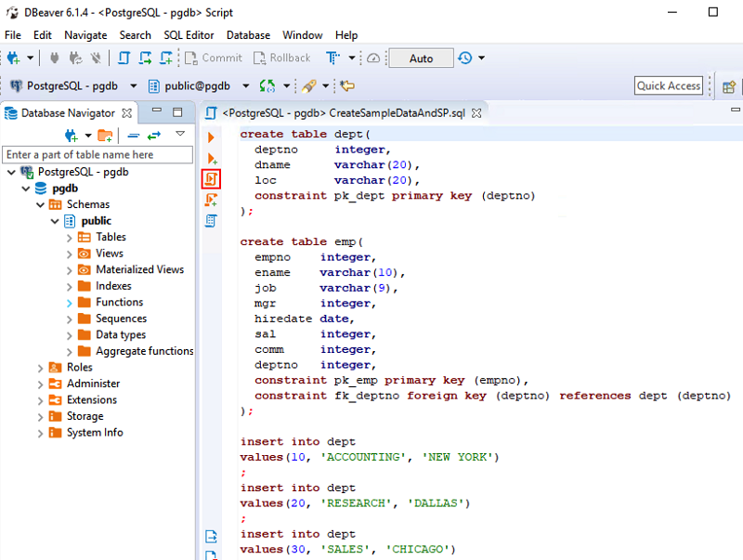Collapse the Schemas node
The width and height of the screenshot is (743, 560).
click(x=40, y=204)
